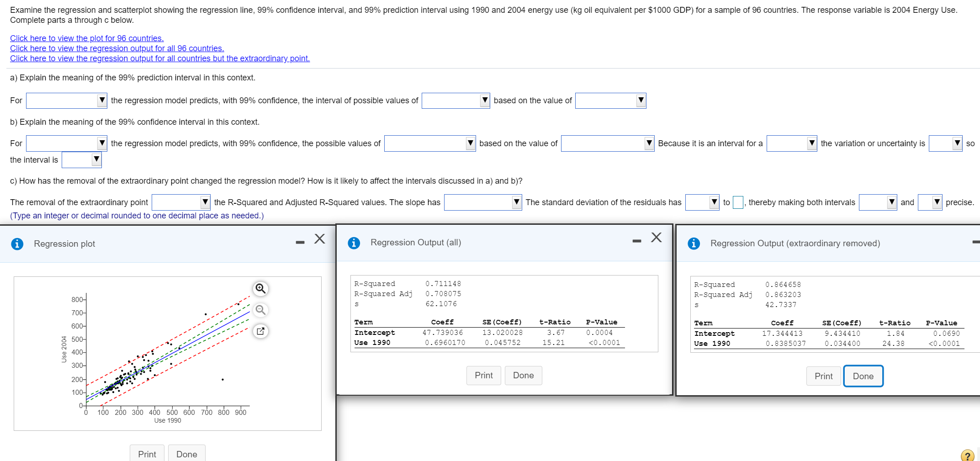
Task: Open part a's "interval of possible values of" dropdown
Action: coord(456,101)
